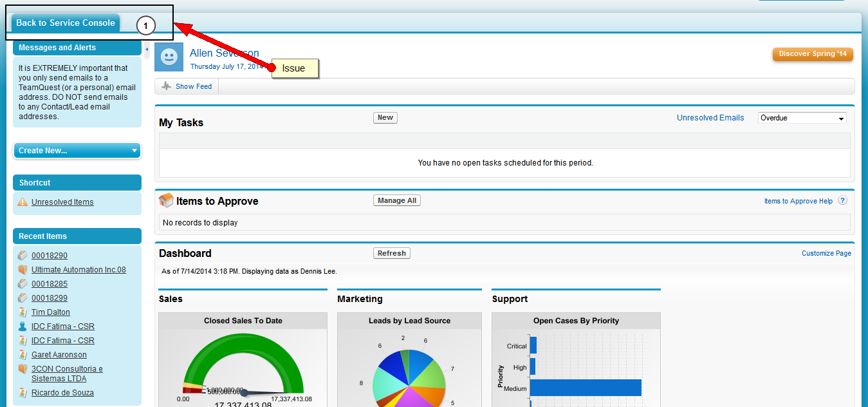Click the help question mark icon

click(x=842, y=201)
